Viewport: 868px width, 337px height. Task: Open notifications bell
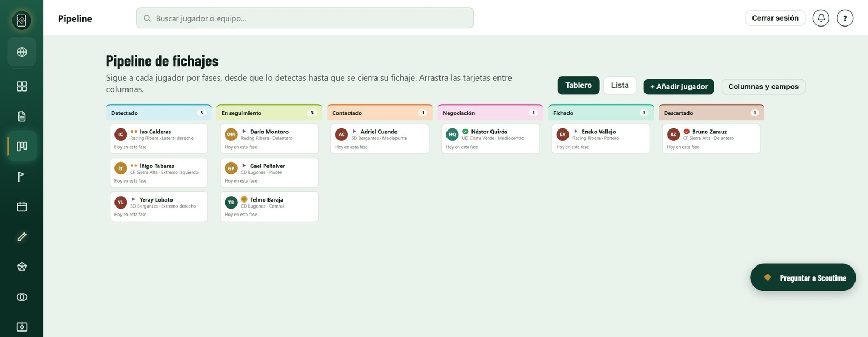(x=821, y=18)
